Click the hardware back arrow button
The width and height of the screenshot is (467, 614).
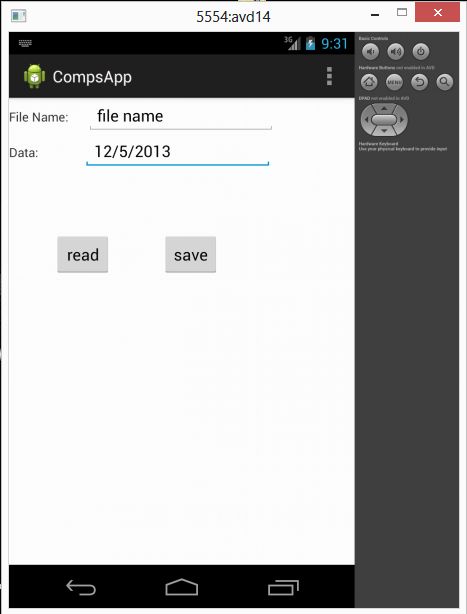420,82
